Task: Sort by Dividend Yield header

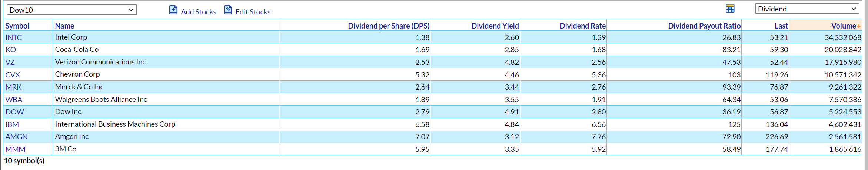Action: click(x=495, y=26)
